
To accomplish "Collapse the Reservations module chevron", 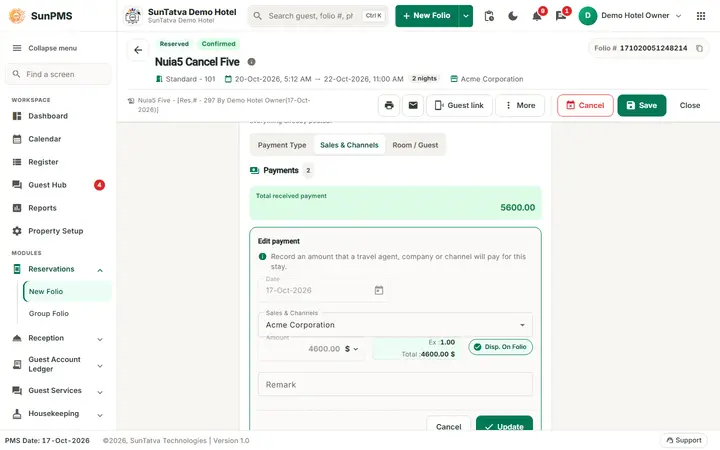I will click(100, 270).
